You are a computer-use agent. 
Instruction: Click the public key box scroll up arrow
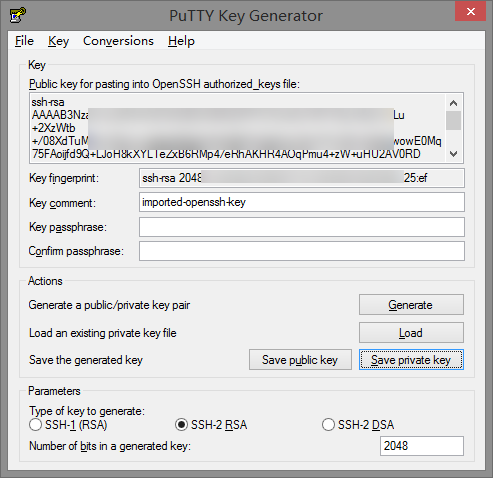[453, 103]
